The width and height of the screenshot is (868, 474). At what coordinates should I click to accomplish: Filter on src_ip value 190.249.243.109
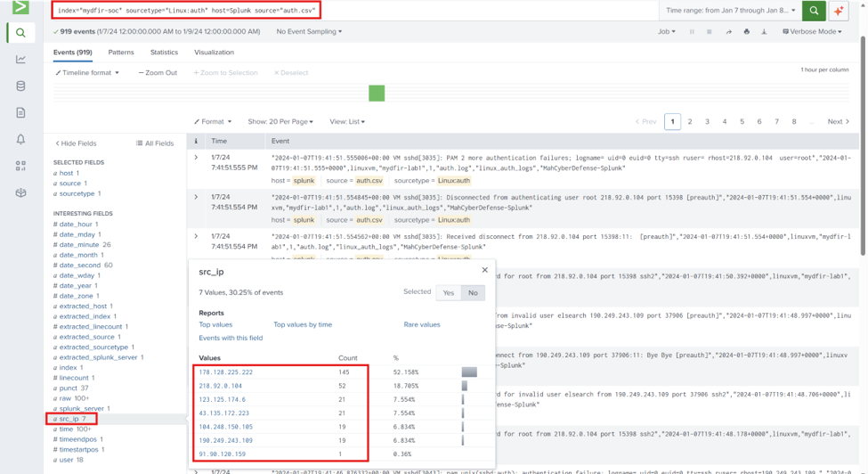click(x=225, y=440)
